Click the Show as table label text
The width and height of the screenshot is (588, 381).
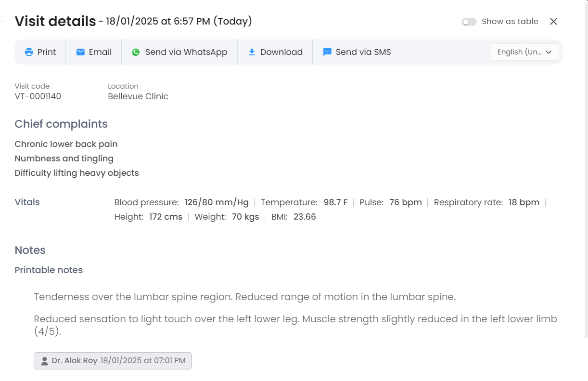[x=510, y=22]
